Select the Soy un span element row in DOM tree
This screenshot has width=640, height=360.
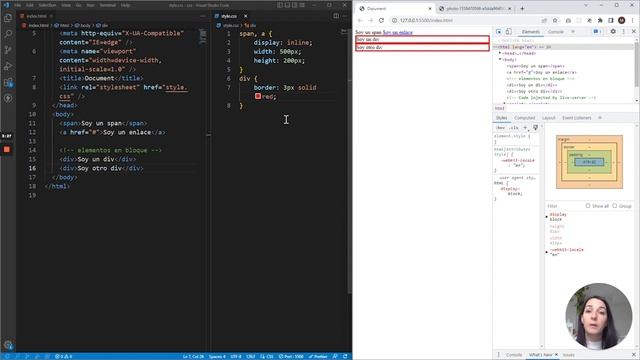coord(536,66)
